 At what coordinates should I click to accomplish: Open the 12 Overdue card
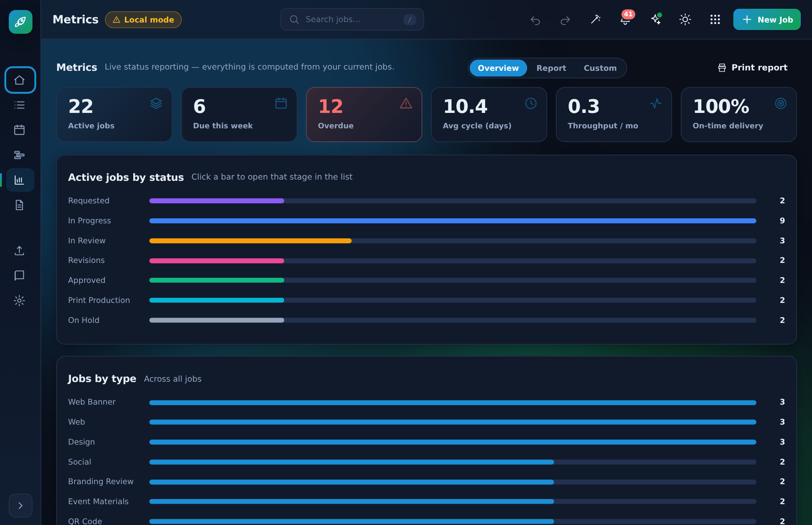click(x=364, y=115)
